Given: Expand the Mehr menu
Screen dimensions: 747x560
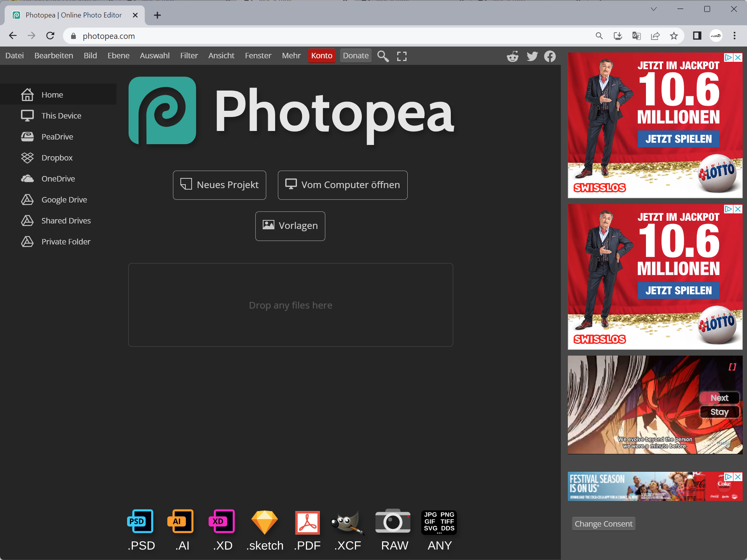Looking at the screenshot, I should coord(291,56).
